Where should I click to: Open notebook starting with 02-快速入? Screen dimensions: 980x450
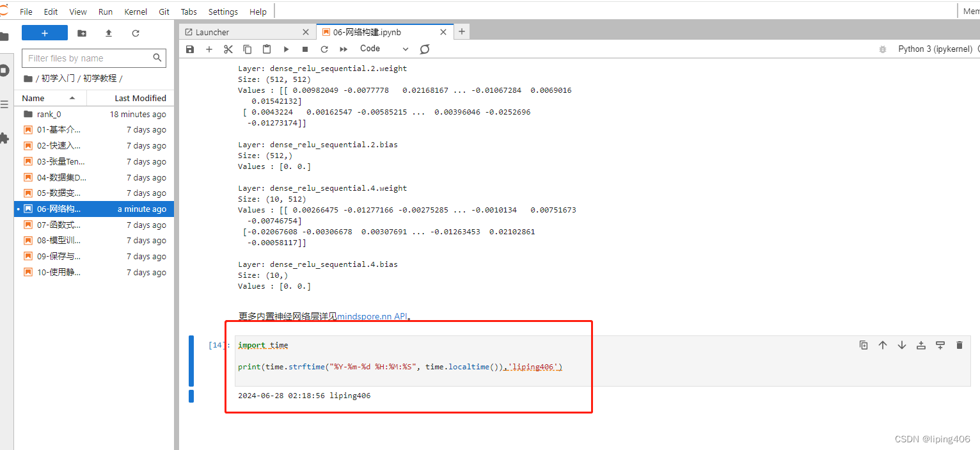(x=94, y=146)
